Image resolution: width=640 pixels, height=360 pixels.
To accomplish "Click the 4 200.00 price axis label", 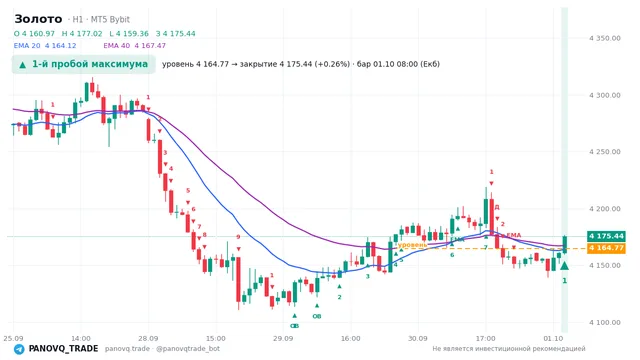I will coord(604,209).
